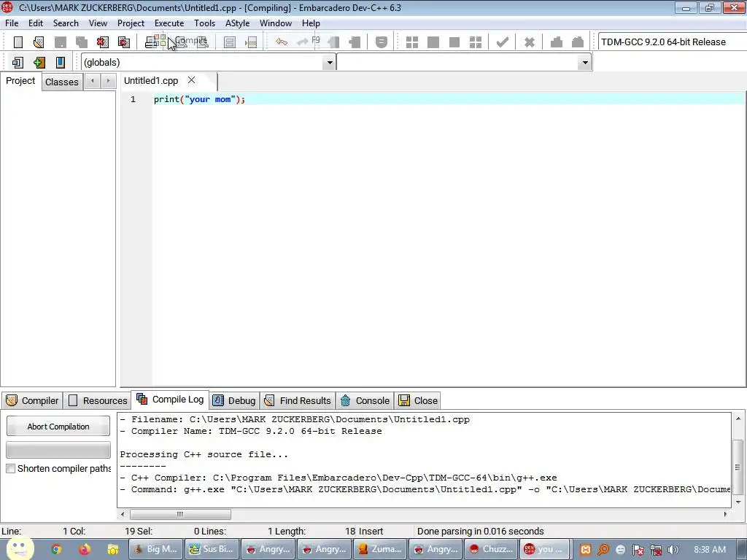Viewport: 747px width, 560px height.
Task: Switch to Chuzz taskbar window
Action: tap(491, 549)
